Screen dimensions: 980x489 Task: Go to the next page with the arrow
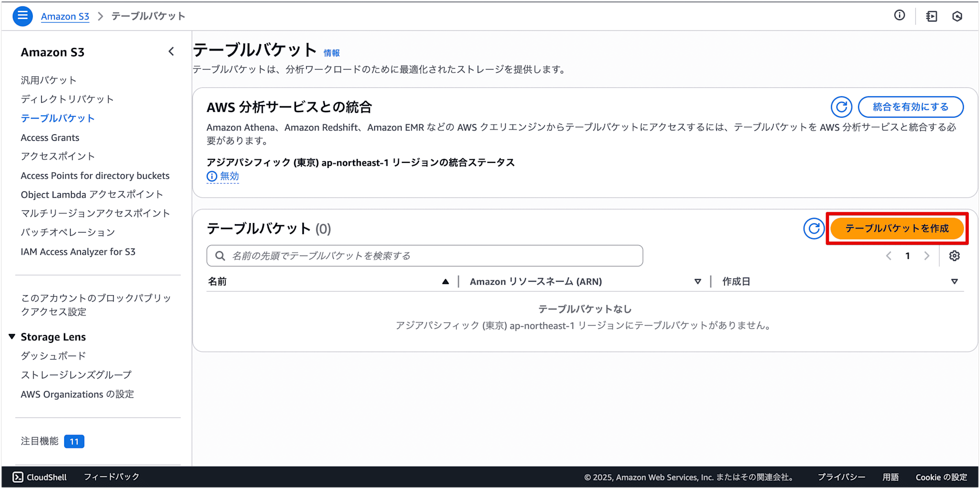tap(927, 256)
